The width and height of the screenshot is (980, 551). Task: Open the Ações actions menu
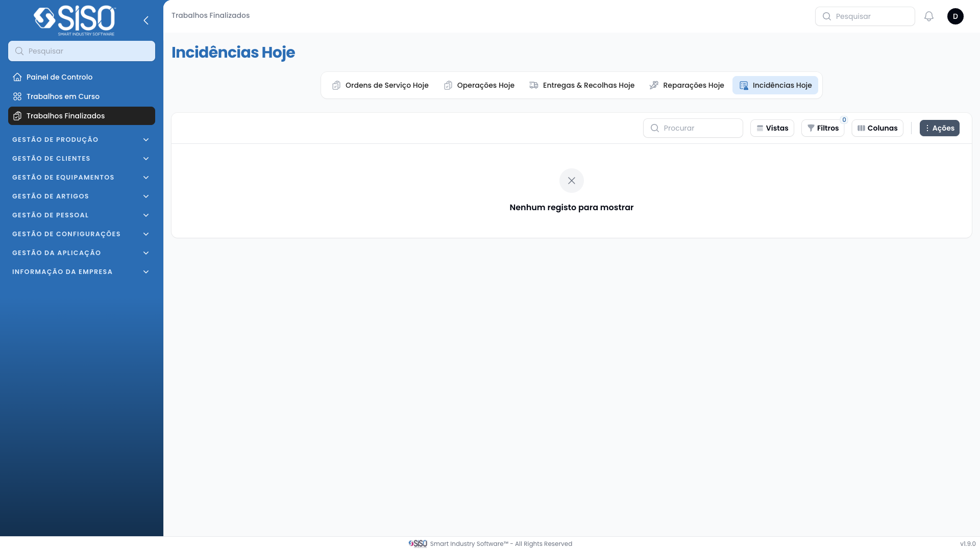click(x=939, y=128)
